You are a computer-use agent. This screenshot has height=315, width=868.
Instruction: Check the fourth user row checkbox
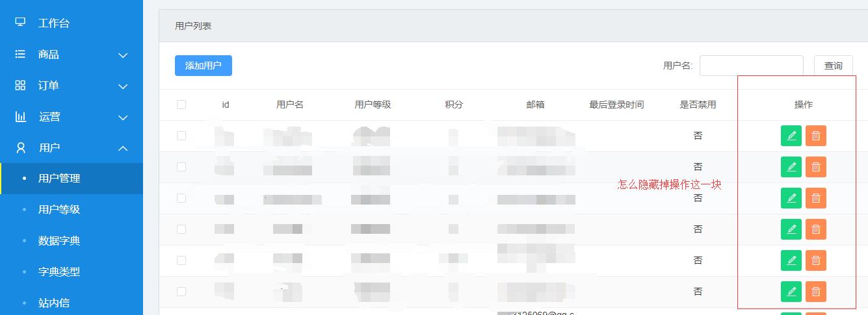181,229
